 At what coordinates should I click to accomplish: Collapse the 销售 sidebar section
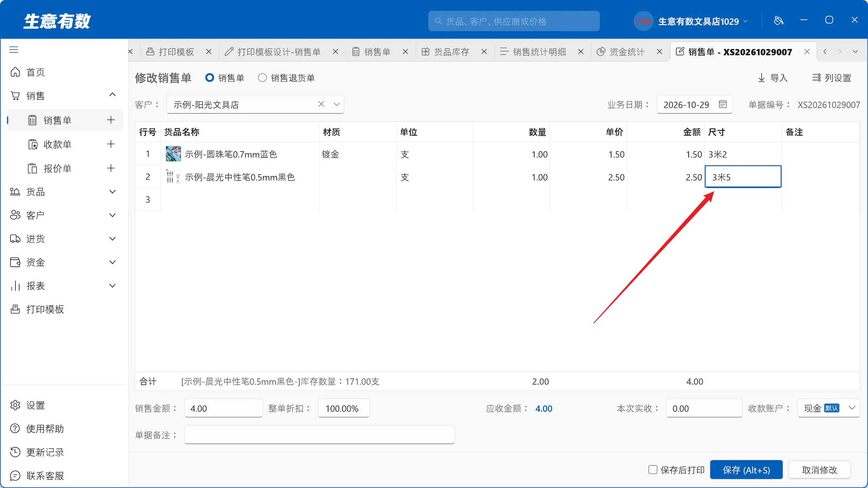[113, 95]
